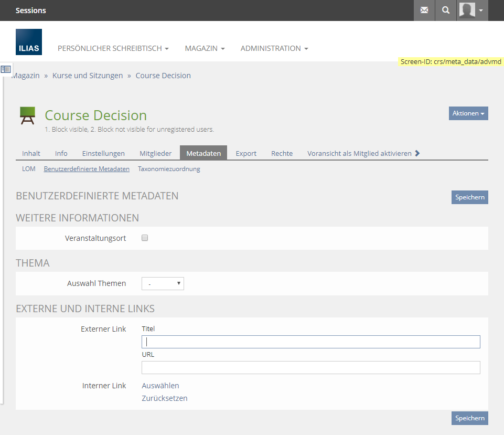The image size is (504, 435).
Task: Open the Auswahl Themen dropdown
Action: tap(163, 283)
